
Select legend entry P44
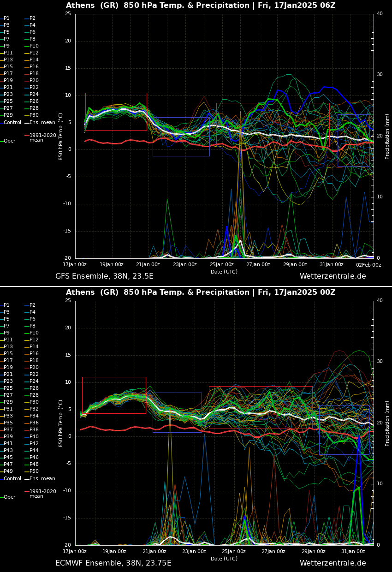pos(32,450)
